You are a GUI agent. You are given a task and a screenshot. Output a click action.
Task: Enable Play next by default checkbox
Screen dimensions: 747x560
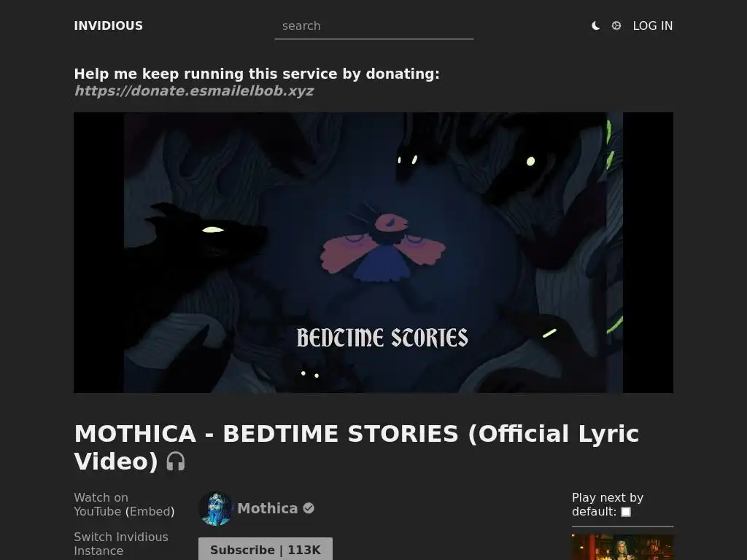click(x=626, y=512)
